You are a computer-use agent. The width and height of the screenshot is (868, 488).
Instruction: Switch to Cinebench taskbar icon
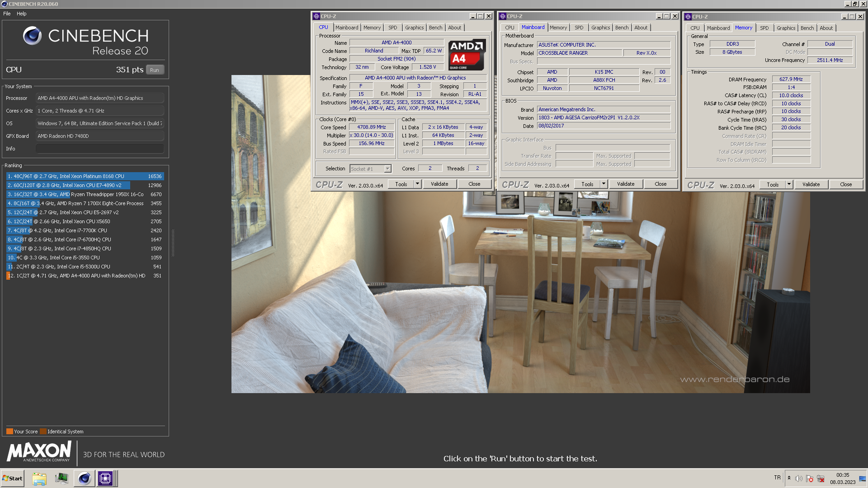(84, 479)
